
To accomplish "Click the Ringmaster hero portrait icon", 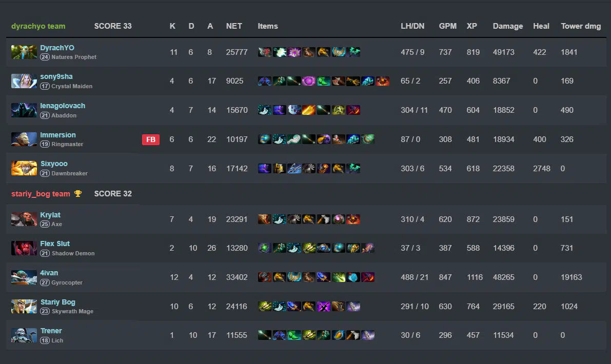I will pyautogui.click(x=24, y=139).
